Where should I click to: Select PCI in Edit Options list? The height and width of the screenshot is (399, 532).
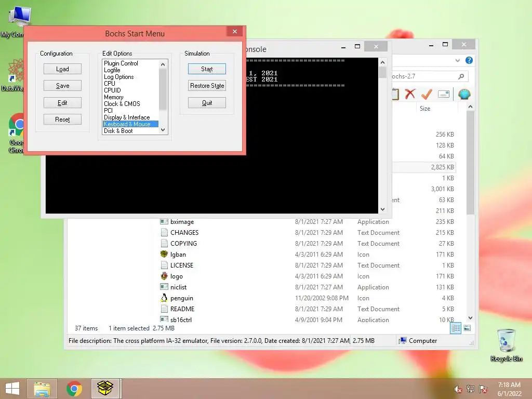(108, 111)
